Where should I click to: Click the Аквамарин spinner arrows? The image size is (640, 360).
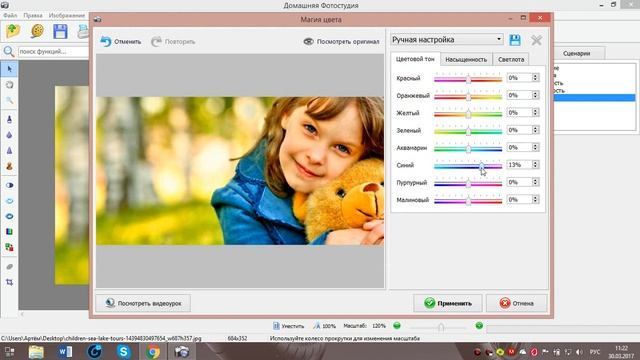pyautogui.click(x=535, y=147)
